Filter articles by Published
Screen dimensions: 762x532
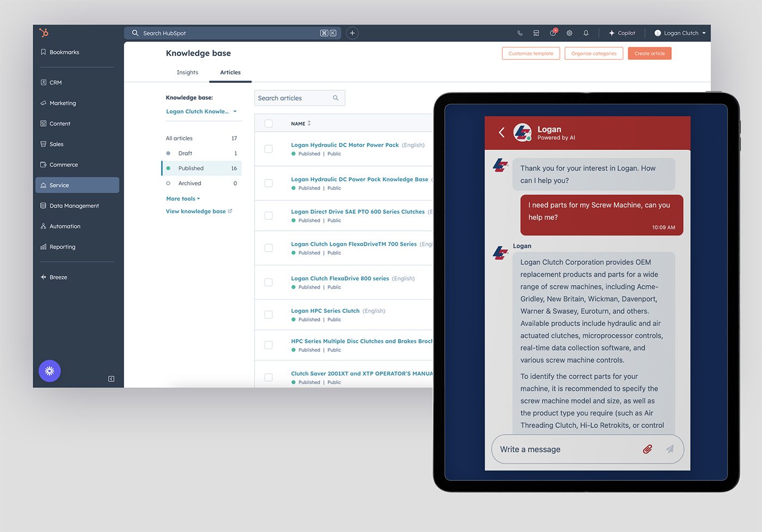(x=201, y=168)
